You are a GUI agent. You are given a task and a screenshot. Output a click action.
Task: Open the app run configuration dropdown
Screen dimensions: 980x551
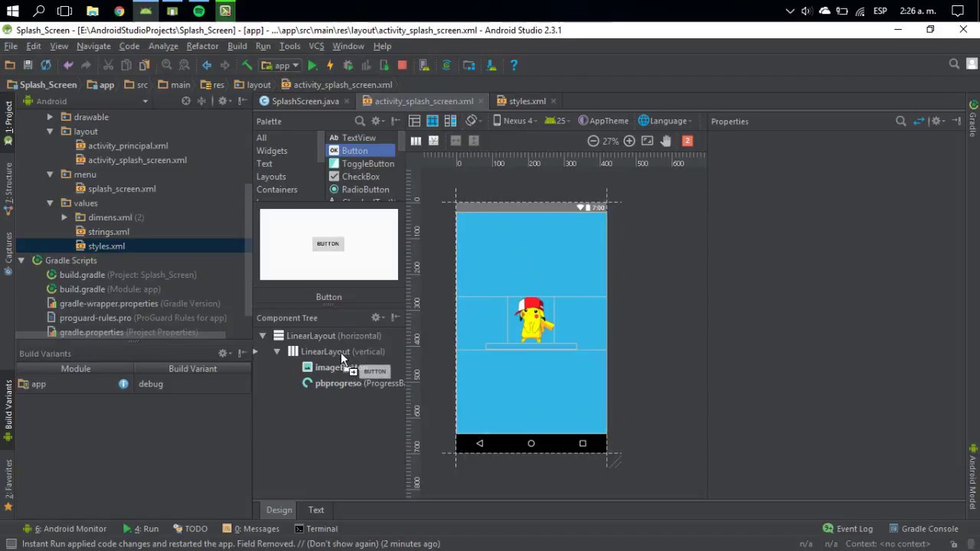click(280, 66)
